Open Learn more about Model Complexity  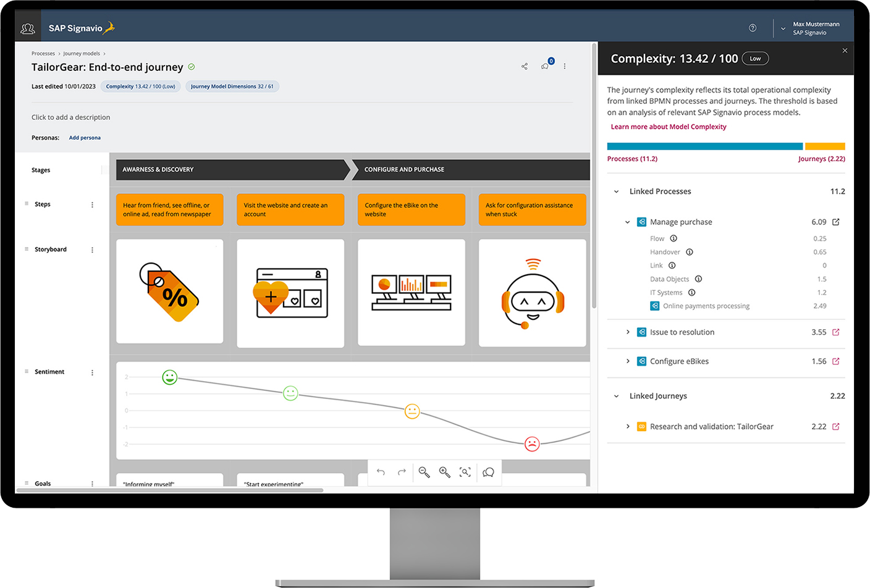pos(669,126)
